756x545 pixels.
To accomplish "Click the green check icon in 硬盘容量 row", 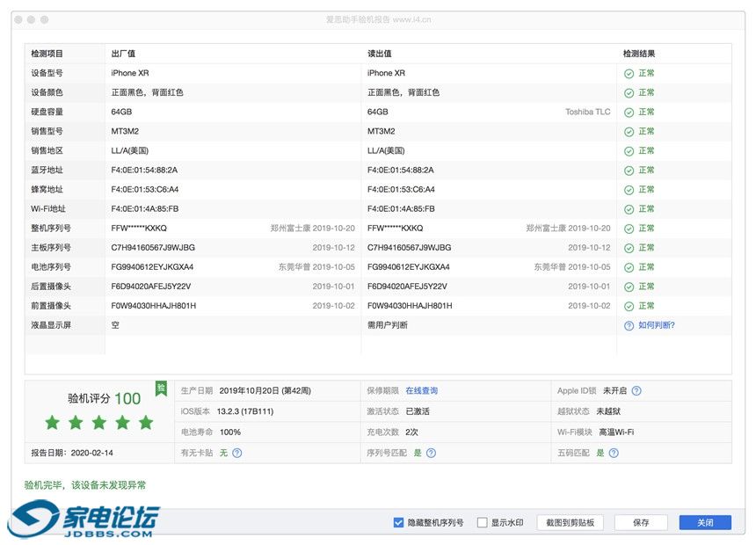I will pyautogui.click(x=629, y=113).
